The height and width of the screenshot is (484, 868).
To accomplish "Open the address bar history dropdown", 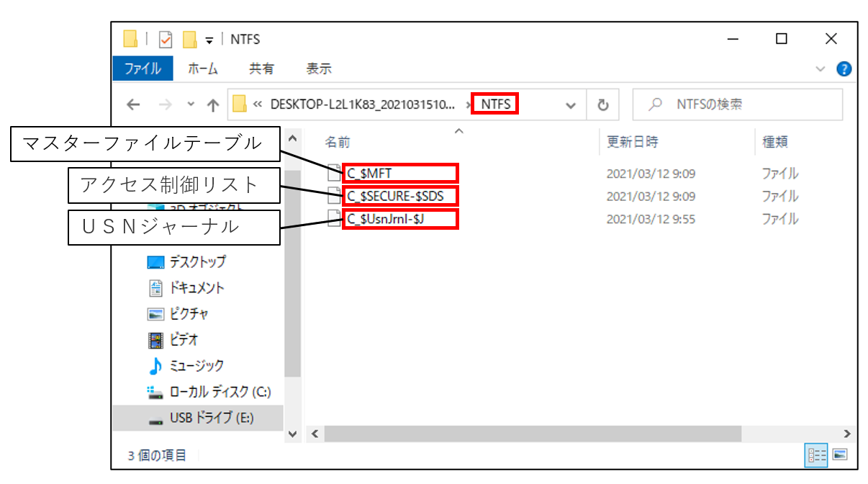I will tap(571, 105).
